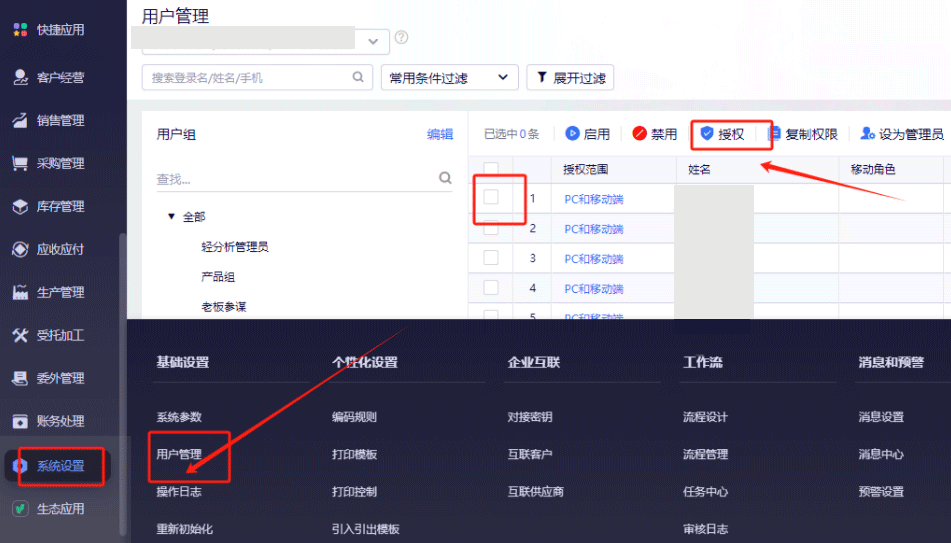Open 流程设计 menu item
The height and width of the screenshot is (543, 951).
(705, 417)
